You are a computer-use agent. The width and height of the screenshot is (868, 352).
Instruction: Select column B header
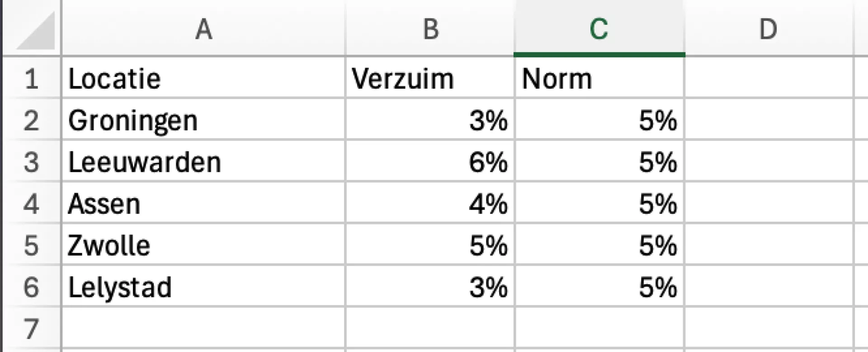430,29
